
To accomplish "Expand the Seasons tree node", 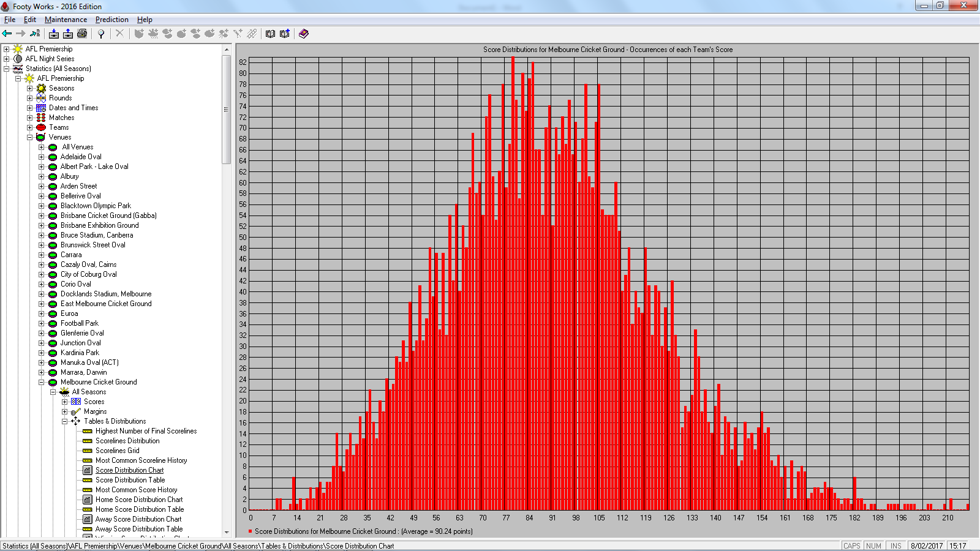I will pos(29,88).
